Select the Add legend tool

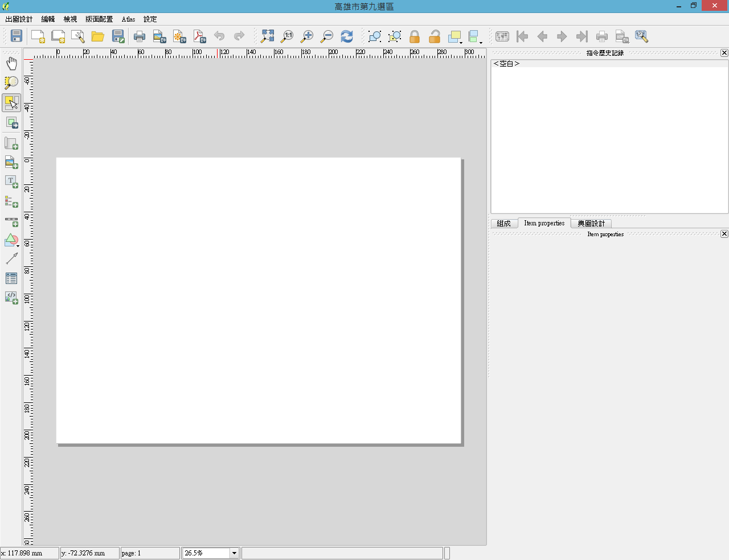pyautogui.click(x=11, y=201)
